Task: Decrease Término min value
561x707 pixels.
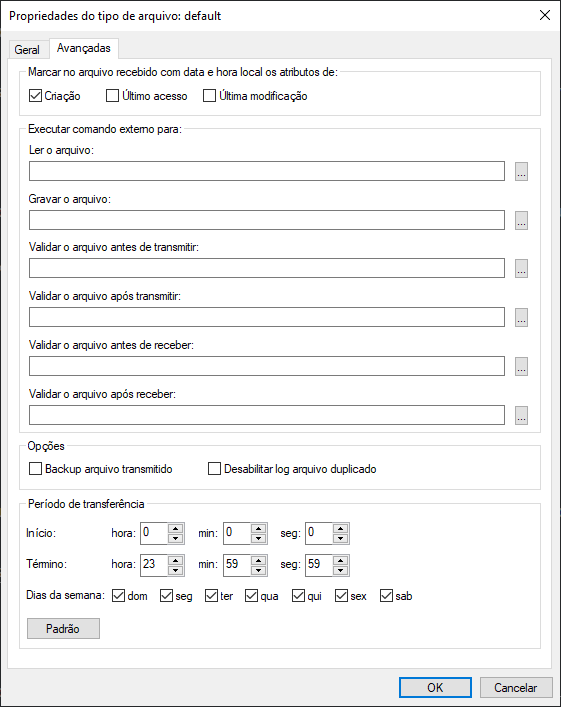Action: pyautogui.click(x=258, y=570)
